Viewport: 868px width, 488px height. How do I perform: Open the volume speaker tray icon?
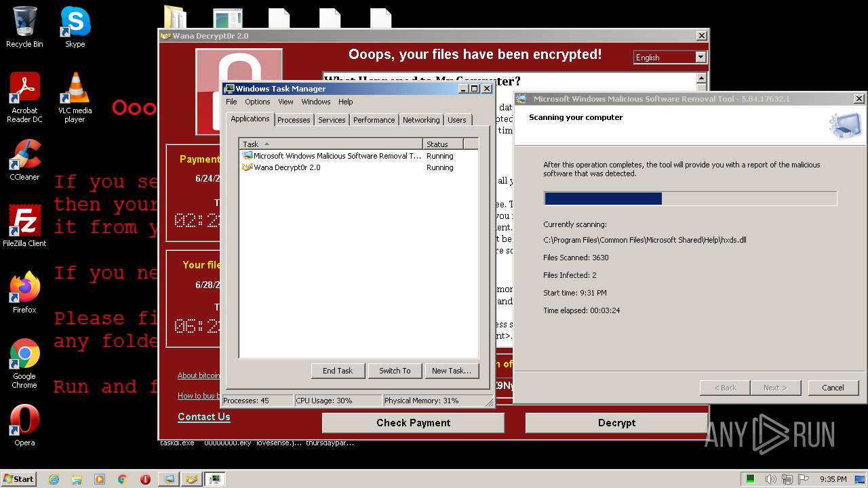tap(771, 479)
